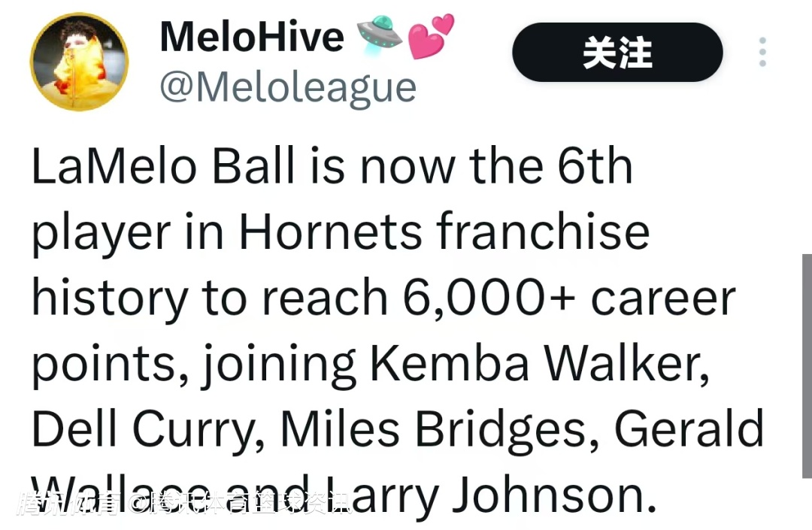Click the pink hearts emoji icon
The image size is (812, 530).
(x=431, y=36)
